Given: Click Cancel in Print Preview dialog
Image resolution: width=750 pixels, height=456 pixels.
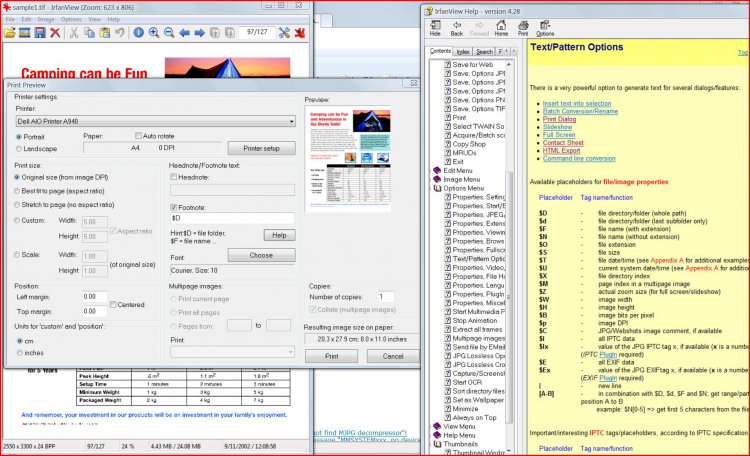Looking at the screenshot, I should click(x=393, y=356).
